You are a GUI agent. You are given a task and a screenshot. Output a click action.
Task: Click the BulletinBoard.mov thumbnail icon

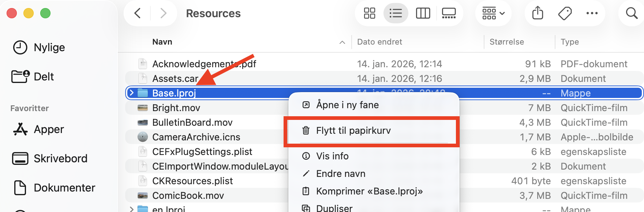(x=143, y=122)
